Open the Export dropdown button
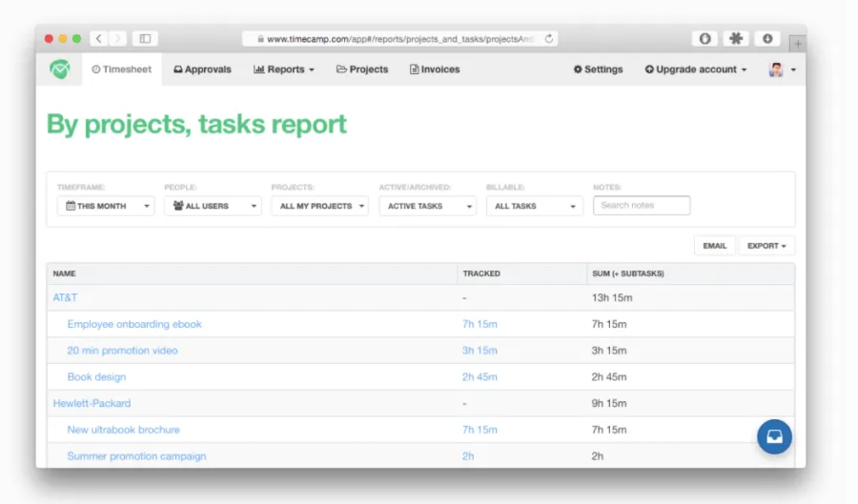 pyautogui.click(x=766, y=246)
